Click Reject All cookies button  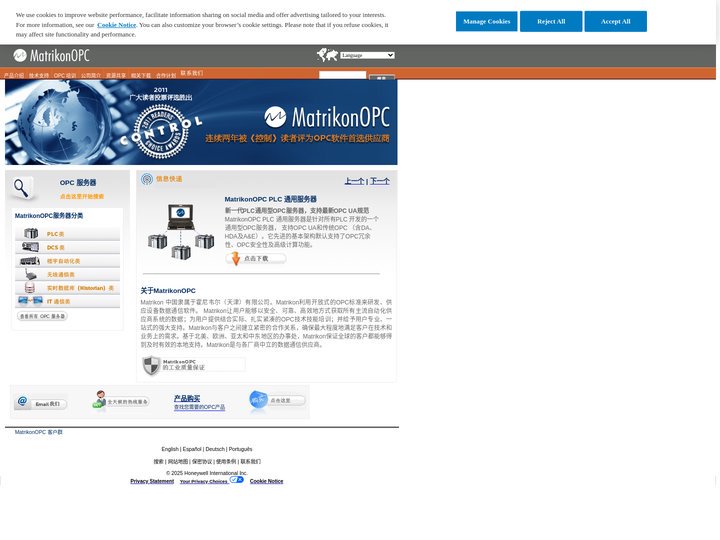[x=551, y=22]
